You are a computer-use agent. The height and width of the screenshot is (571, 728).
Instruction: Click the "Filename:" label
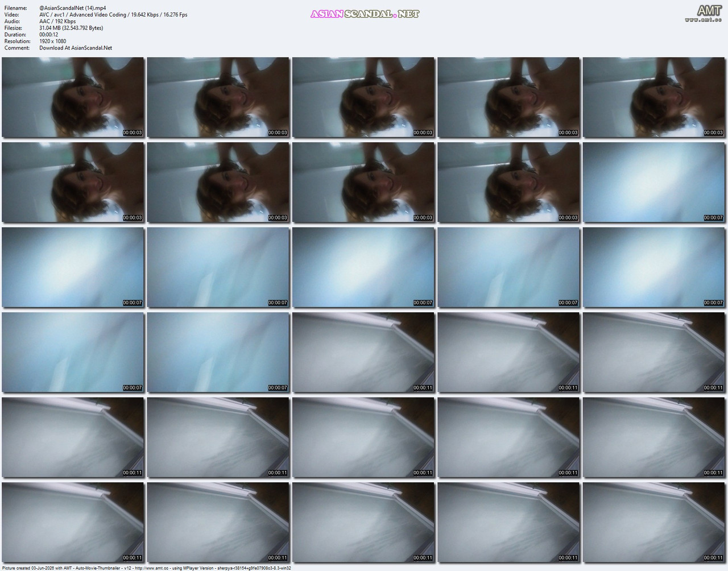[15, 8]
